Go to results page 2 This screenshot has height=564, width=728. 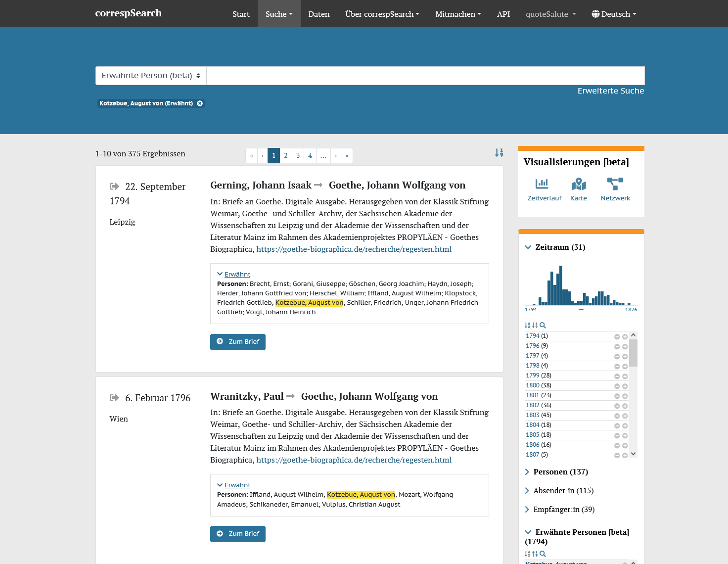pyautogui.click(x=286, y=156)
